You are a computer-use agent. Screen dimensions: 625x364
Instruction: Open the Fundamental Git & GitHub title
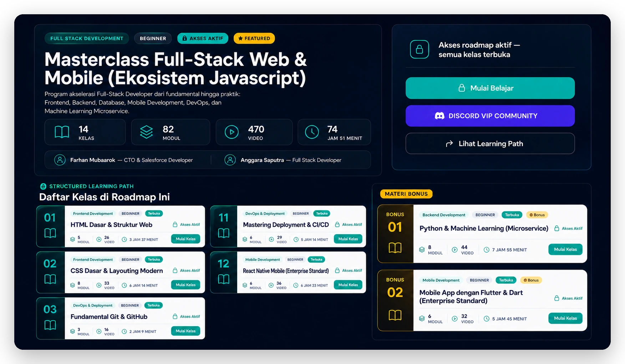[109, 317]
